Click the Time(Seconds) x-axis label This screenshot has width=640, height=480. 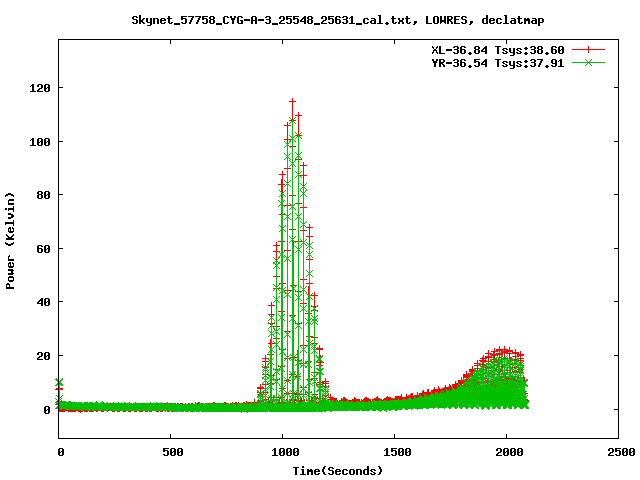(x=338, y=471)
